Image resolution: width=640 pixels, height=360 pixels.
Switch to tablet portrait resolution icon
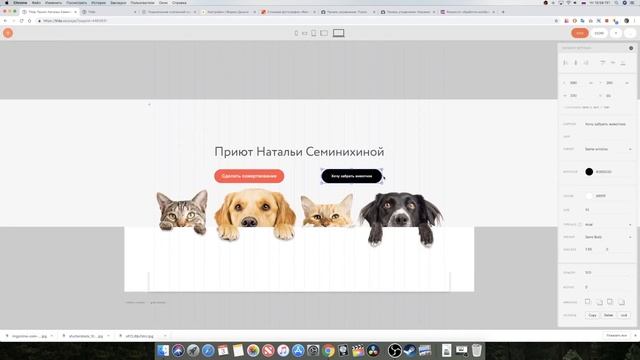[x=313, y=33]
